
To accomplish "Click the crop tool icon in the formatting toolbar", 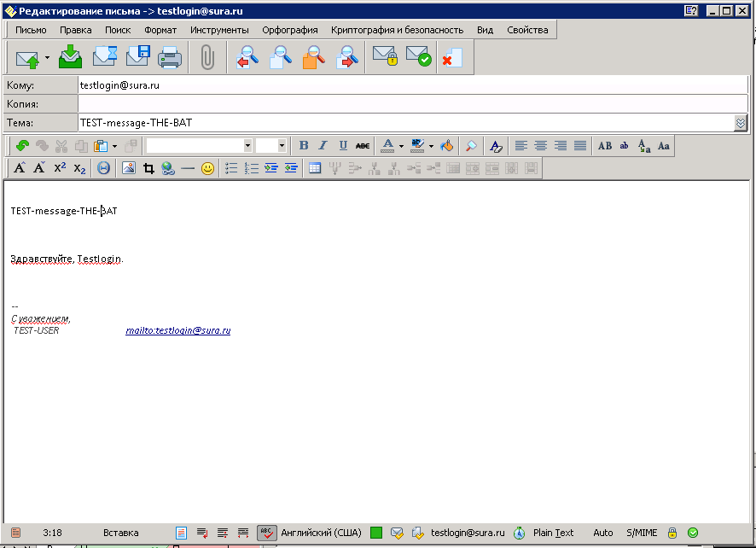I will click(148, 168).
